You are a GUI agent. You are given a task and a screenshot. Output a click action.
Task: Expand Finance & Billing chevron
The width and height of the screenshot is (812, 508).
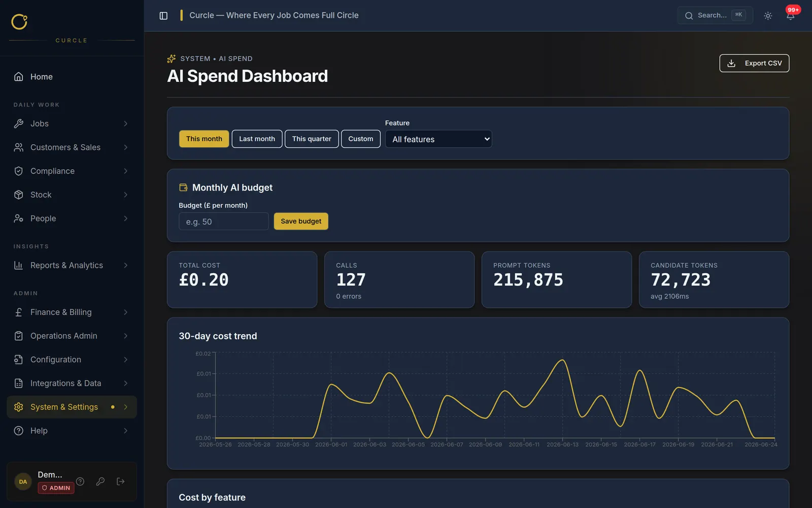[x=125, y=312]
